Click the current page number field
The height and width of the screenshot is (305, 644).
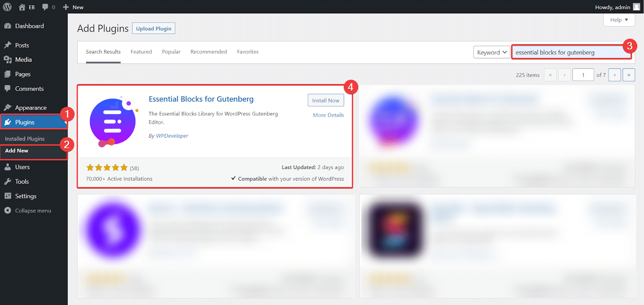[583, 75]
